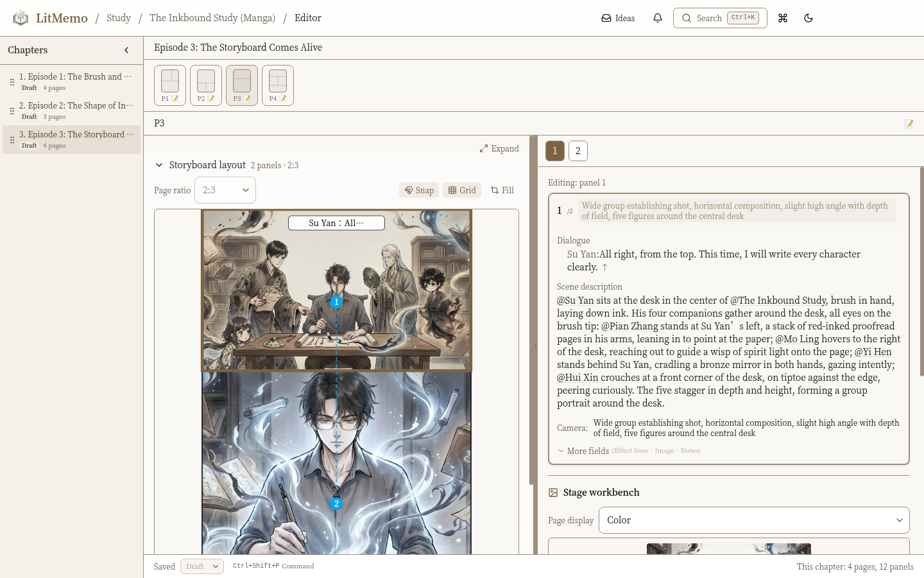Grab drag handle of Episode 1
Image resolution: width=924 pixels, height=578 pixels.
pyautogui.click(x=12, y=82)
